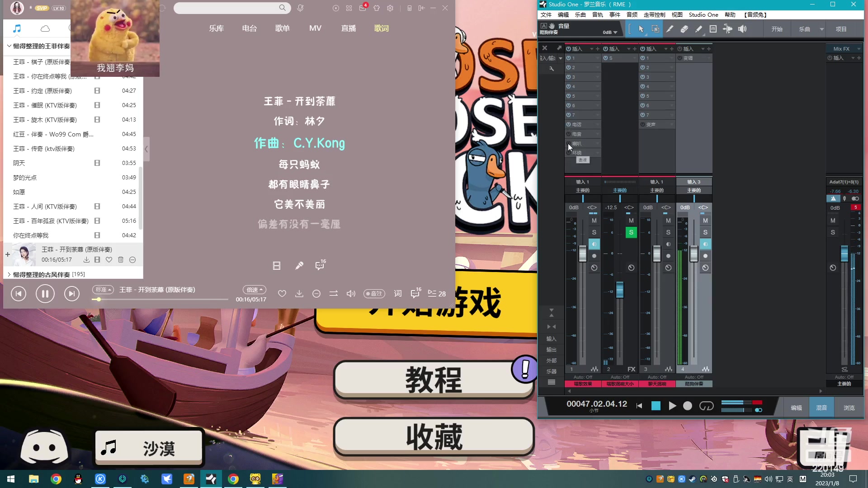Download current song from bottom player bar
The image size is (868, 488).
299,294
